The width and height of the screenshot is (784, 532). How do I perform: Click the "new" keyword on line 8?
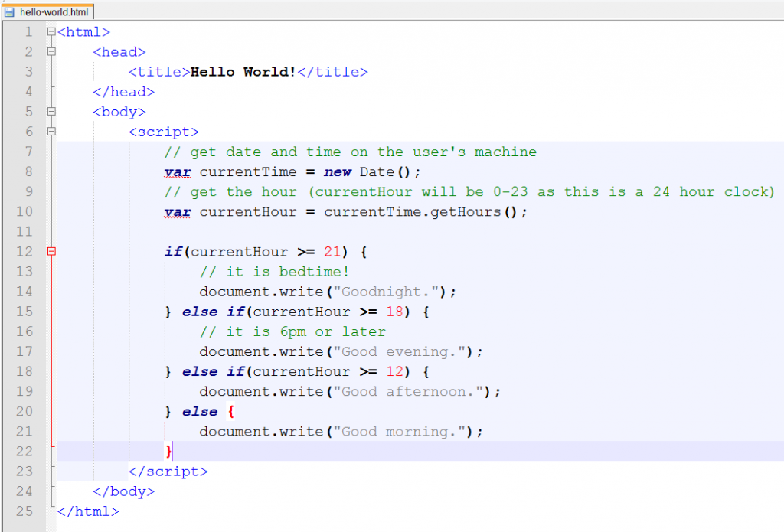tap(337, 171)
